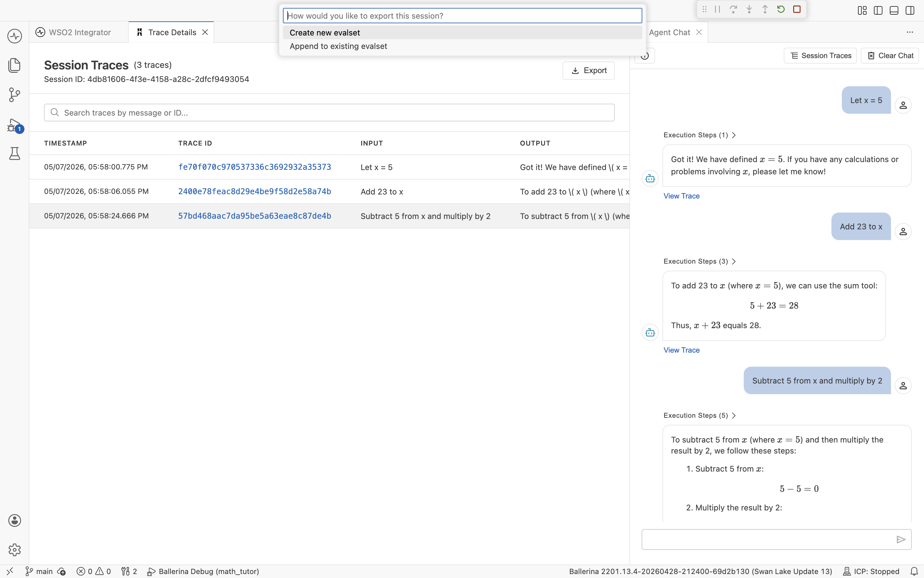The image size is (924, 578).
Task: Close the Trace Details tab
Action: (x=205, y=32)
